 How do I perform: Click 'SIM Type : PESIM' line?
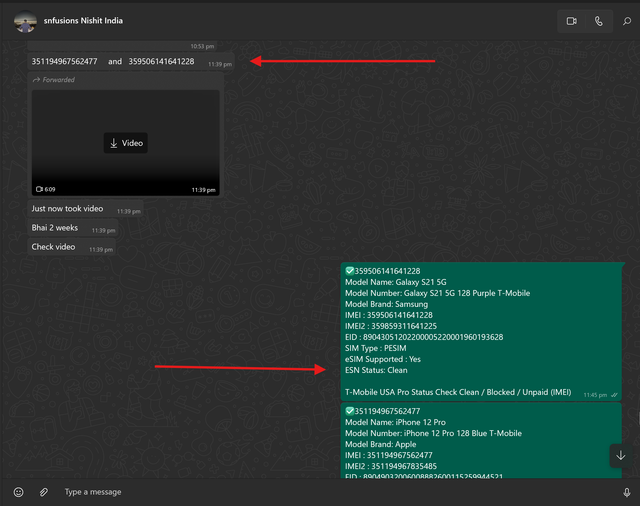[x=376, y=348]
